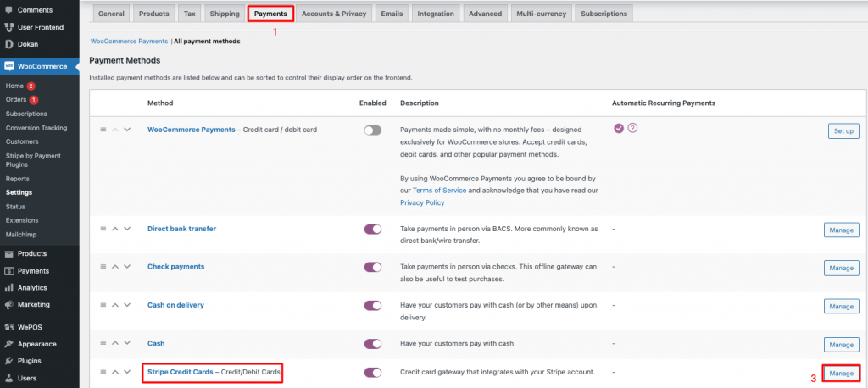Turn off the Cash payment method toggle
This screenshot has height=388, width=868.
click(373, 344)
